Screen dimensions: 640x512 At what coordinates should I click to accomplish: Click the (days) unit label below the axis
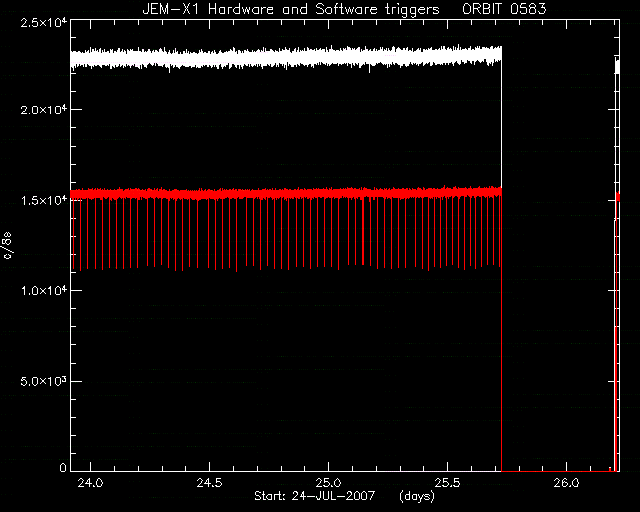pyautogui.click(x=417, y=496)
